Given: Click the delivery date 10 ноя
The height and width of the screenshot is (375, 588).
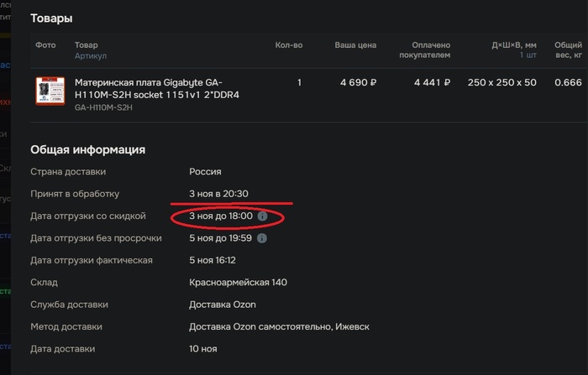Looking at the screenshot, I should [203, 349].
